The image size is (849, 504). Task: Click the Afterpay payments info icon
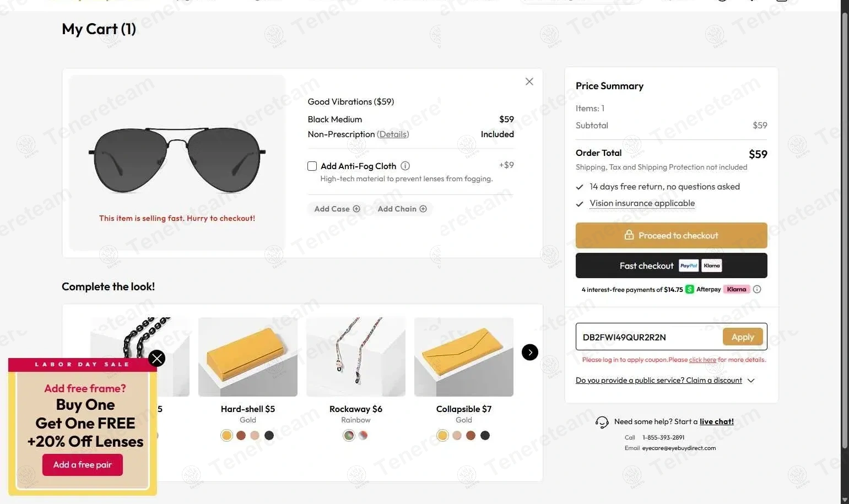tap(757, 289)
